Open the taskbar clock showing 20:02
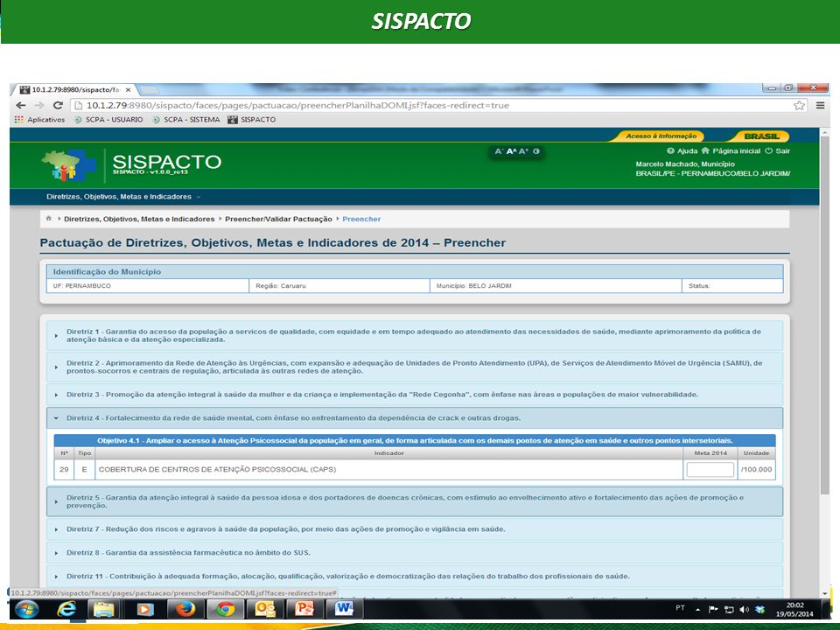 [x=795, y=610]
